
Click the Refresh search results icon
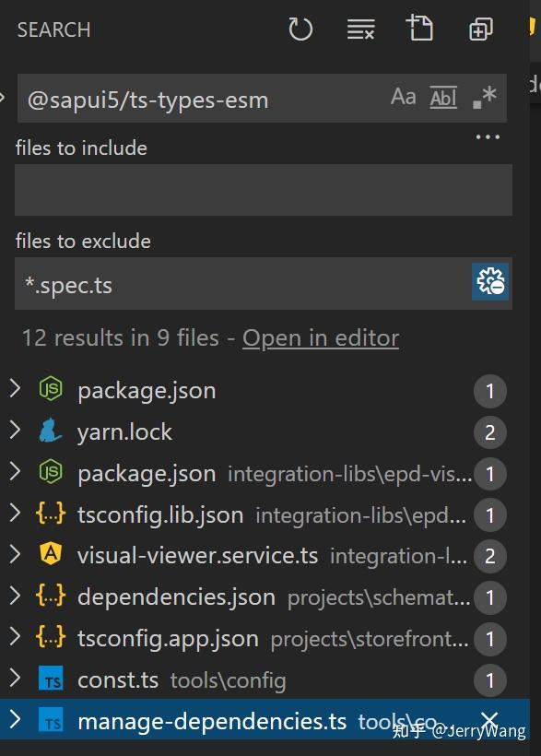point(300,29)
